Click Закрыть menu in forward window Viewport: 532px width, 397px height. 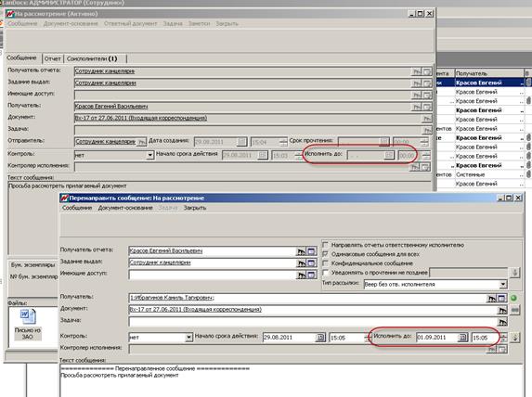click(195, 208)
